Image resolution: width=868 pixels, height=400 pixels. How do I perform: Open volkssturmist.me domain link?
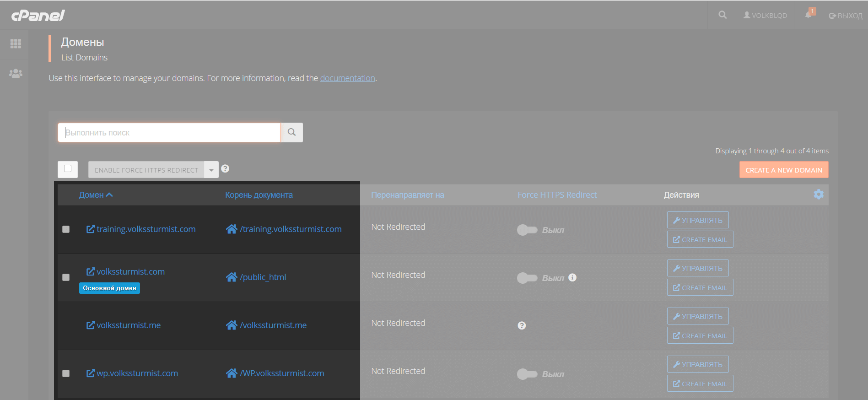pos(129,325)
